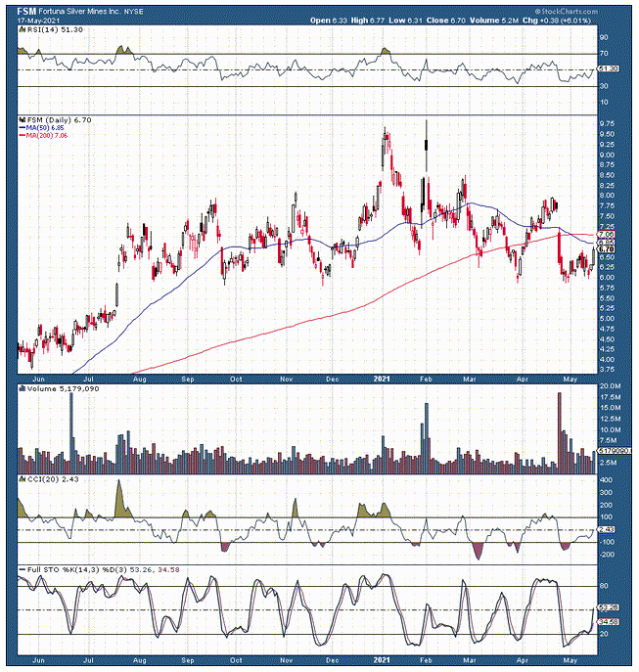Click the FSM ticker symbol in the header
Image resolution: width=639 pixels, height=672 pixels.
click(26, 12)
